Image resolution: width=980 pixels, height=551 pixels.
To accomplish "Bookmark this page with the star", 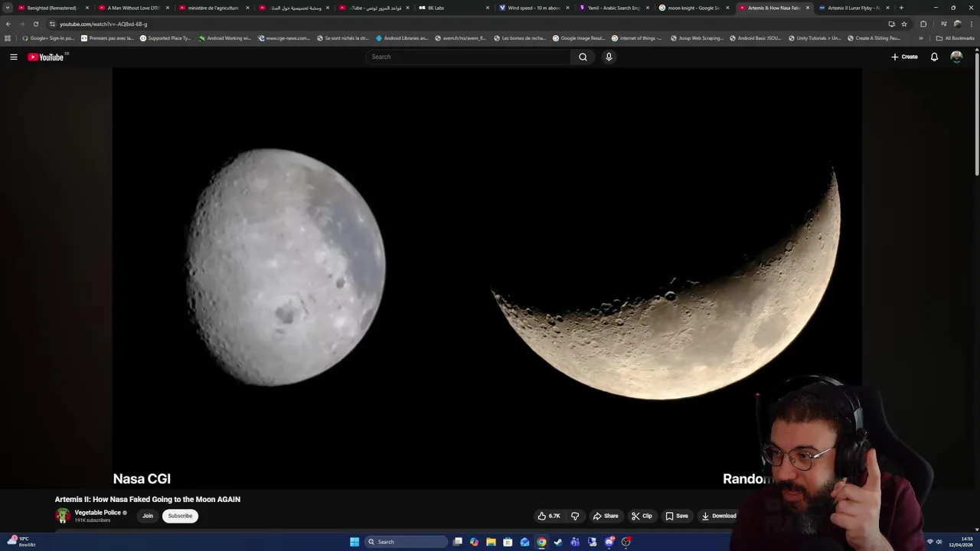I will pos(904,24).
